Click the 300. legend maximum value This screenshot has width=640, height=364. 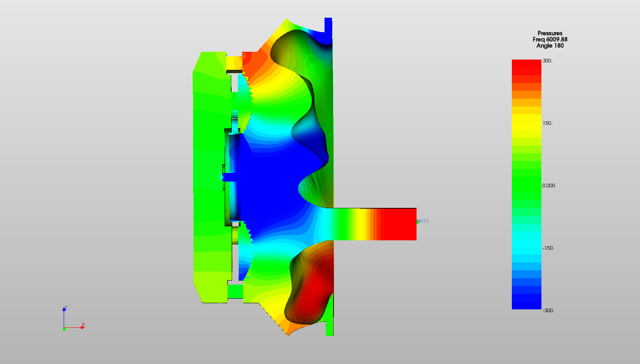(547, 61)
